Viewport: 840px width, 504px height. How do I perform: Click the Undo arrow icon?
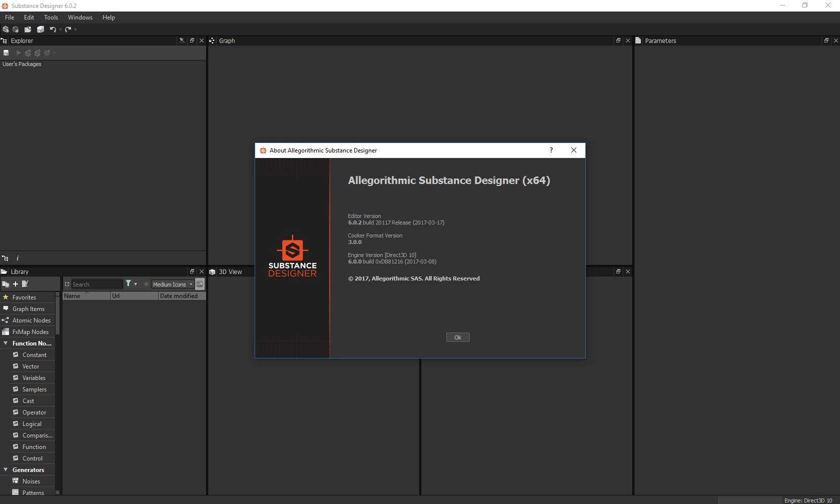point(53,29)
